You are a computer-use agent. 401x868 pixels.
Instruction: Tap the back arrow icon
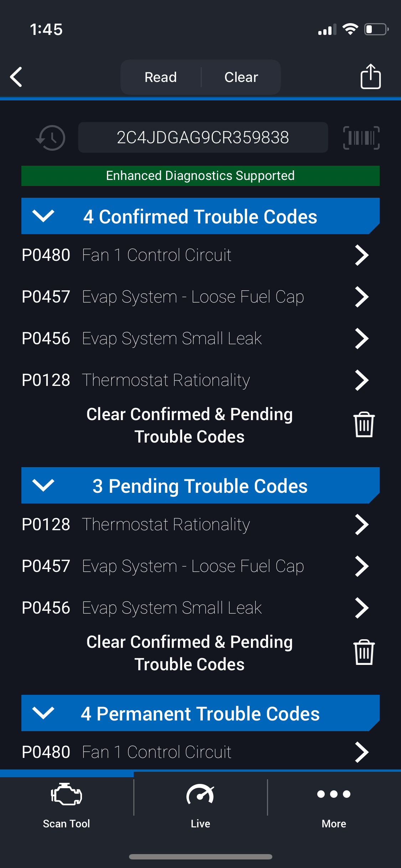16,77
